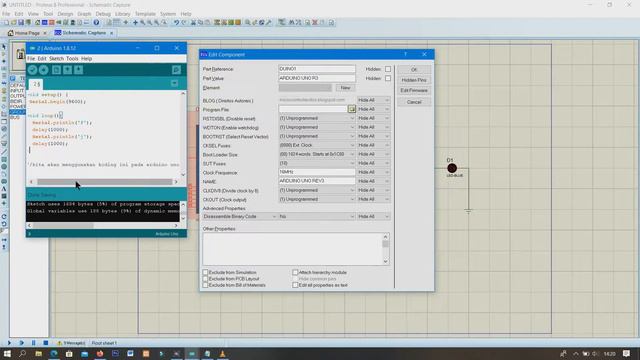Select the circle drawing tool in Proteus sidebar
This screenshot has width=640, height=360.
point(4,167)
